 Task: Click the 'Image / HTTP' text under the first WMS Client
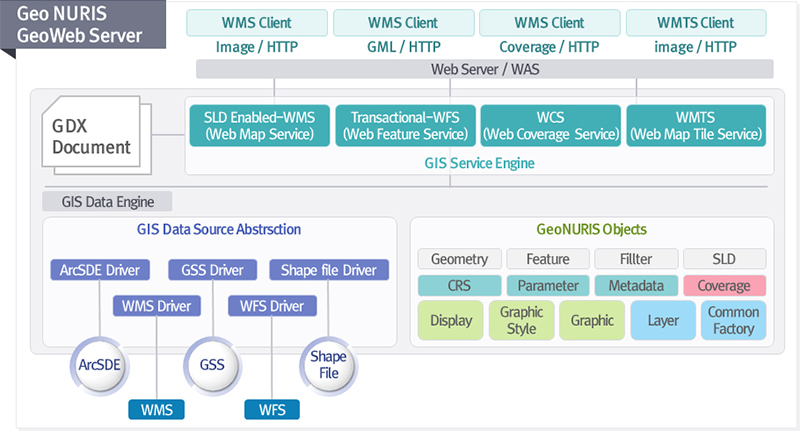click(257, 47)
